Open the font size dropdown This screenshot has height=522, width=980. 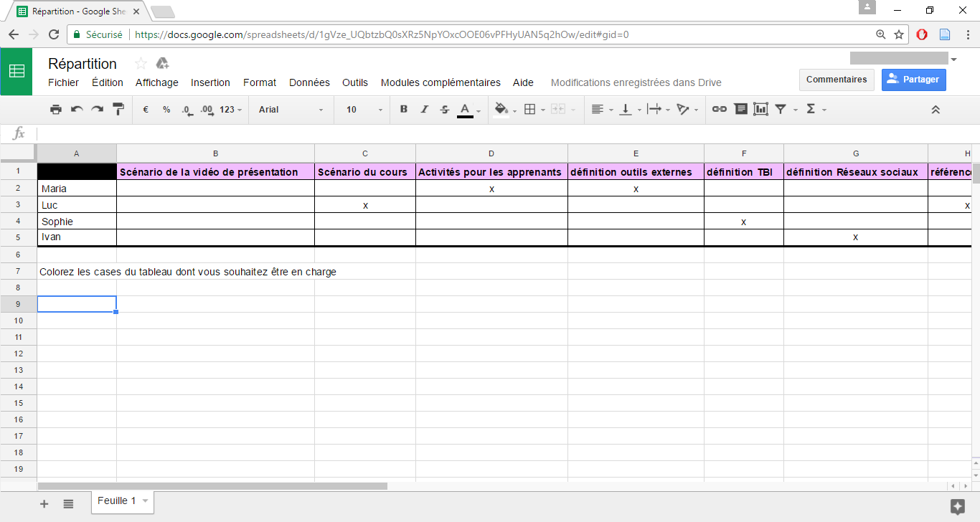[365, 110]
